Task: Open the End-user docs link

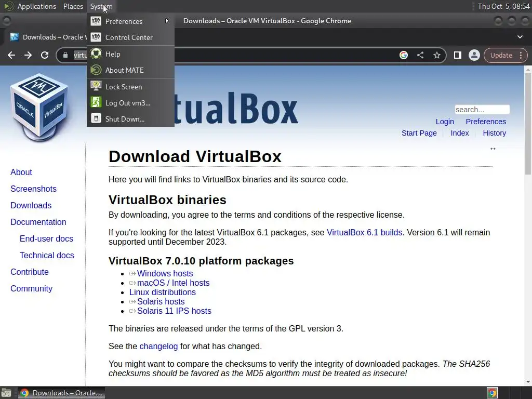Action: (46, 238)
